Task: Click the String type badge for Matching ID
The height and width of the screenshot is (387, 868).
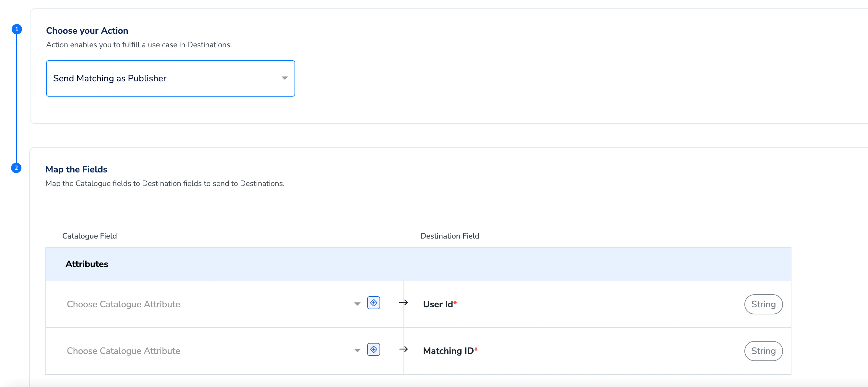Action: point(763,351)
